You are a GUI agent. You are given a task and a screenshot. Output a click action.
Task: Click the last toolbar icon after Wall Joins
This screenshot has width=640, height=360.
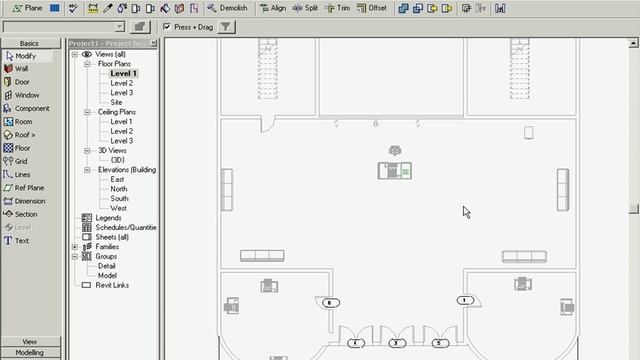click(x=500, y=8)
